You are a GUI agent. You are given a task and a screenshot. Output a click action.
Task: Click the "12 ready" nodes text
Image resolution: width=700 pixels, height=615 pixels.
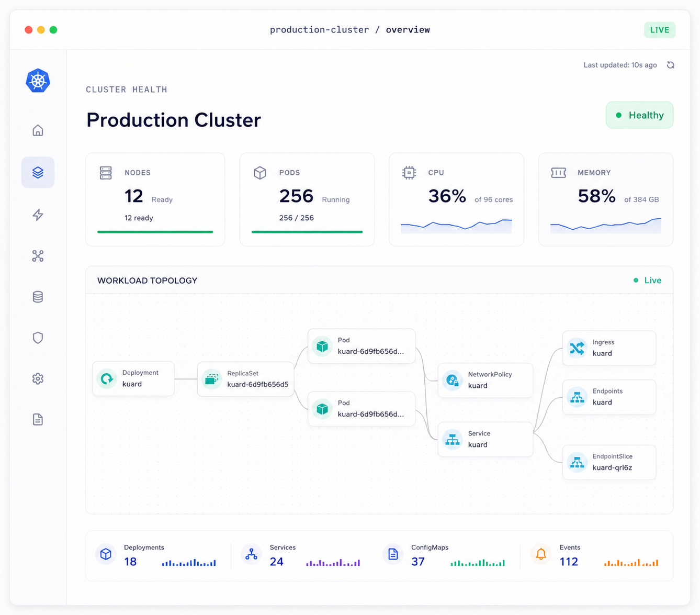[x=139, y=218]
